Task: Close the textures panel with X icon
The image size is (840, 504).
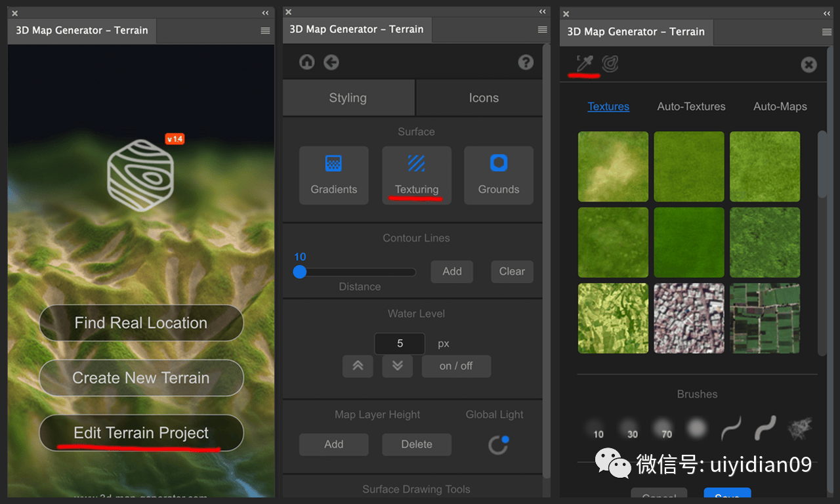Action: tap(808, 64)
